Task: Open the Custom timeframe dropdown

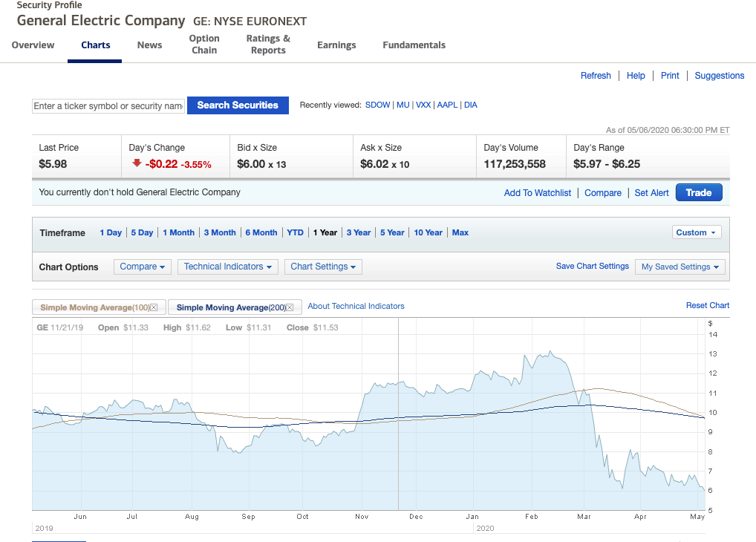Action: [696, 232]
